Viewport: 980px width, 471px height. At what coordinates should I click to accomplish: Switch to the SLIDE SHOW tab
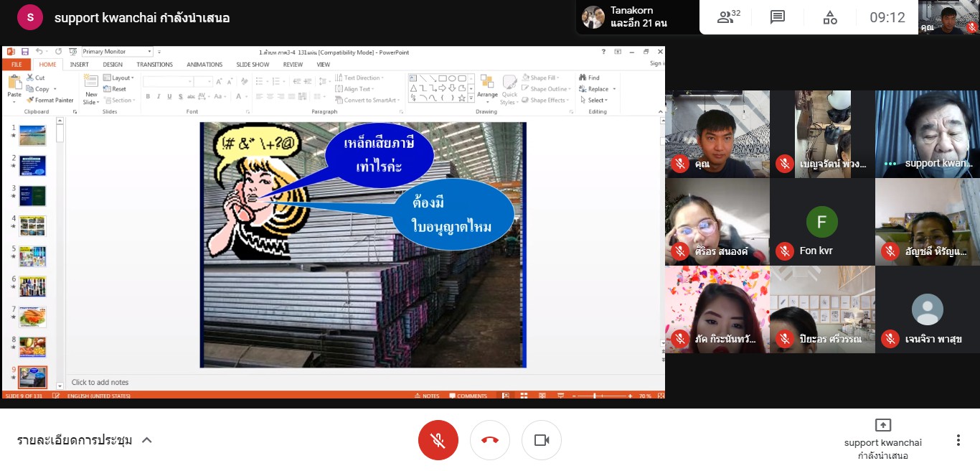(x=253, y=65)
